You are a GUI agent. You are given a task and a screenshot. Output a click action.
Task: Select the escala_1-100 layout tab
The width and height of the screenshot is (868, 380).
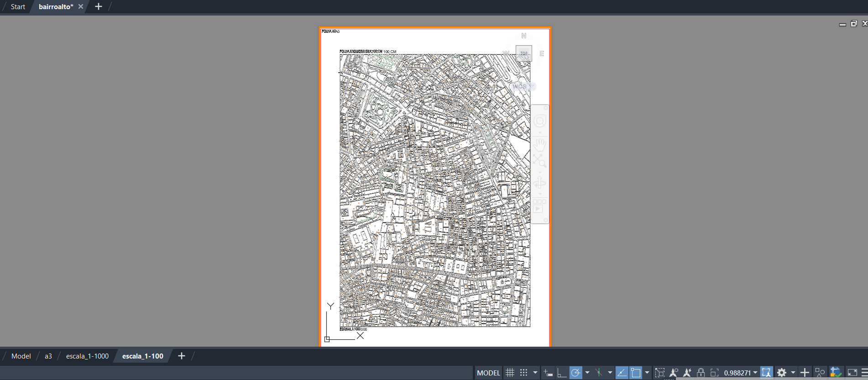(143, 356)
